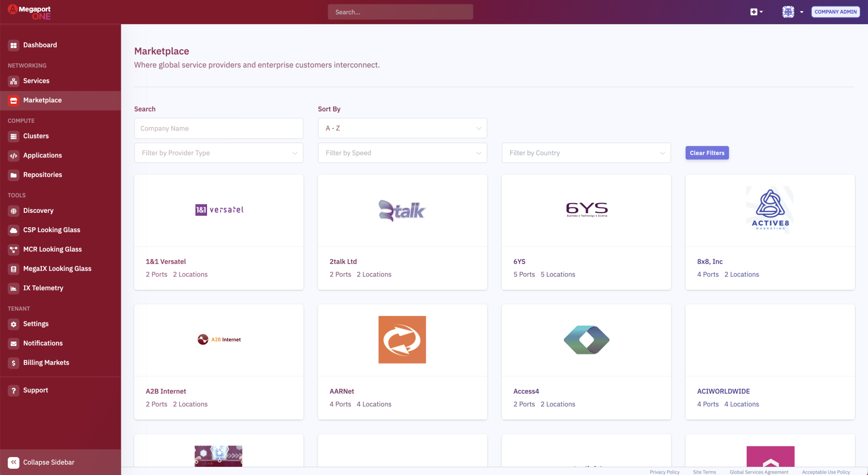Click the MCR Looking Glass icon

pyautogui.click(x=14, y=250)
